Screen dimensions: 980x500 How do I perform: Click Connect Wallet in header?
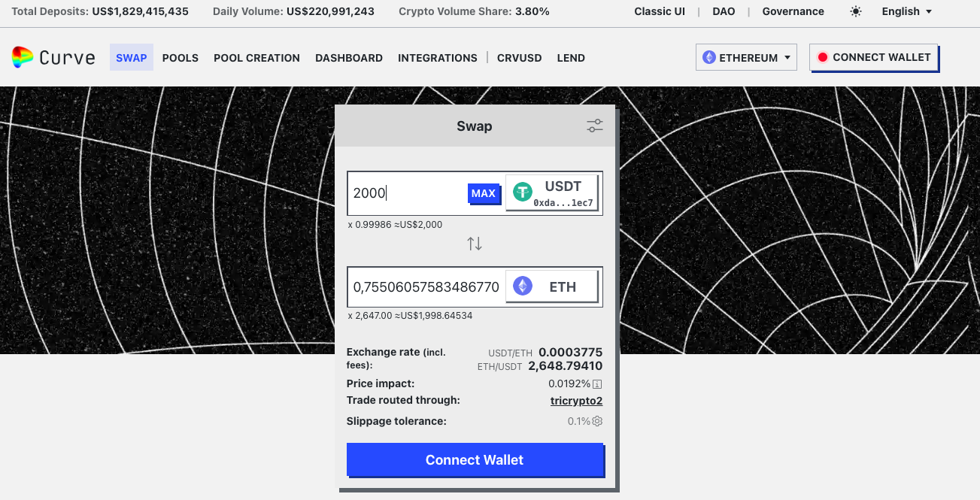(874, 57)
